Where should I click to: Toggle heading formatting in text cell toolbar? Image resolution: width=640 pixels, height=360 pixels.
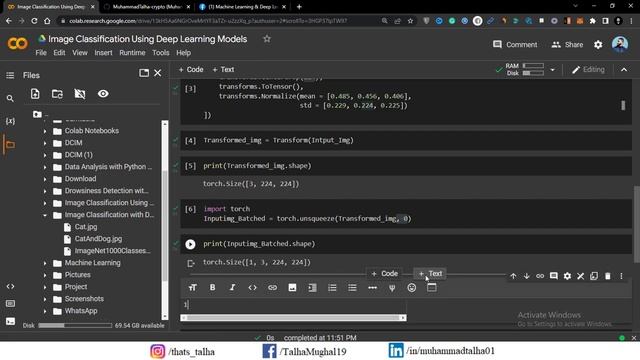click(193, 288)
